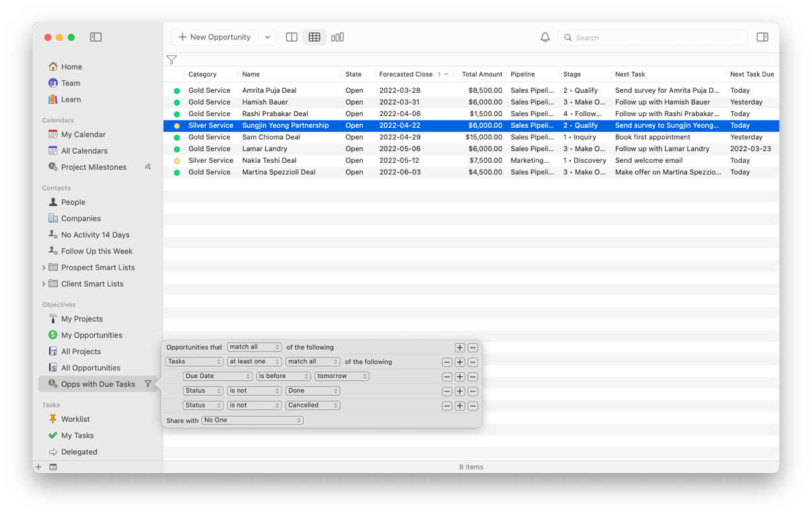Viewport: 812px width, 517px height.
Task: Select the Hamish Bauer row
Action: [471, 102]
